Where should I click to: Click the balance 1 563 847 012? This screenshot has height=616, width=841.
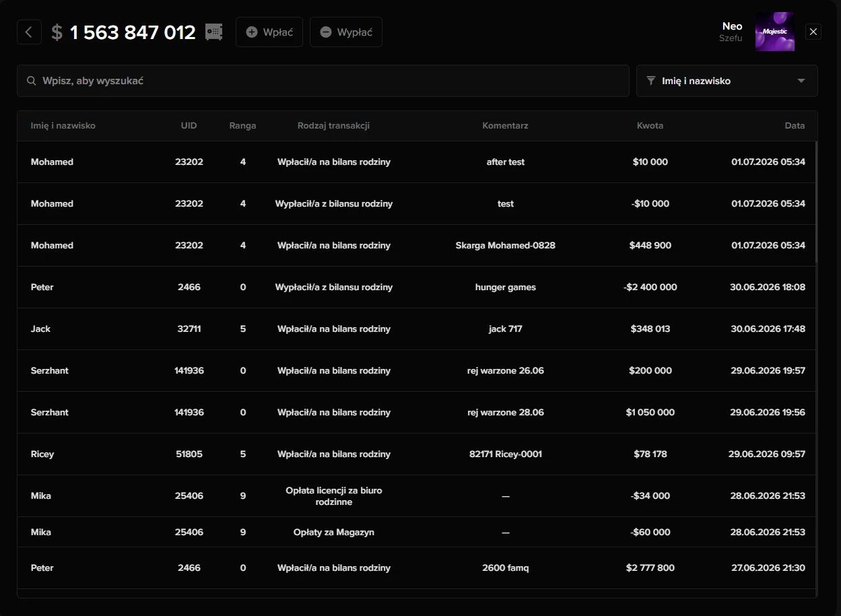click(x=133, y=32)
